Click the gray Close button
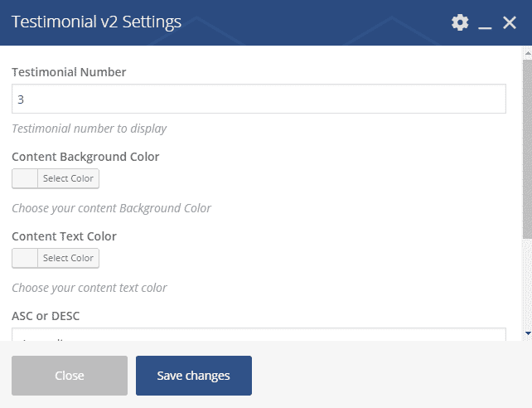Viewport: 532px width, 408px height. pyautogui.click(x=70, y=376)
